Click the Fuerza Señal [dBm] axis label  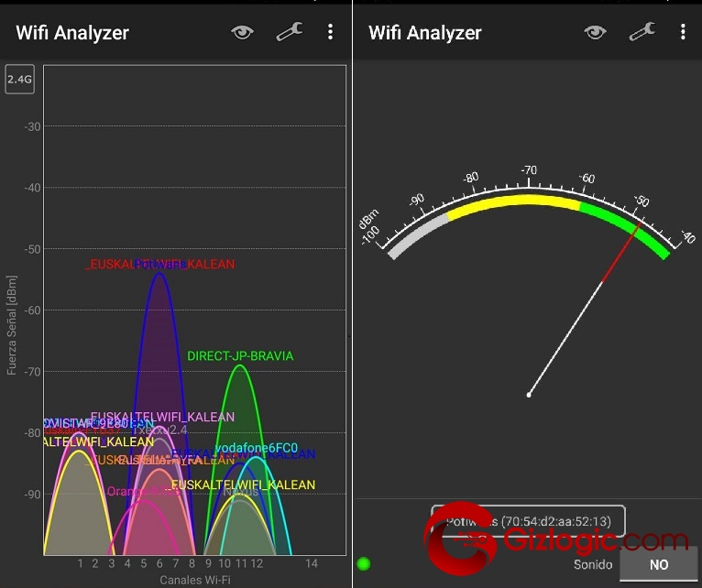[x=12, y=325]
